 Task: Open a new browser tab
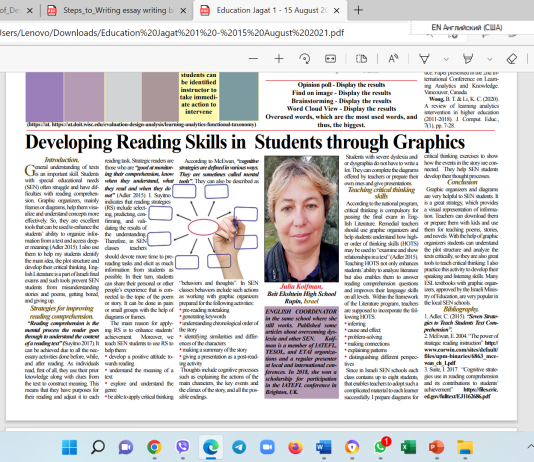coord(358,10)
